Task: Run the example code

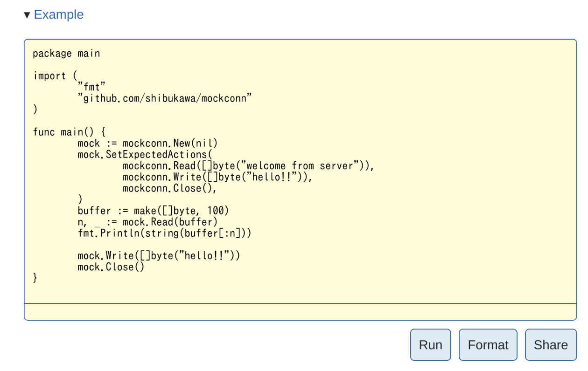Action: pos(430,345)
